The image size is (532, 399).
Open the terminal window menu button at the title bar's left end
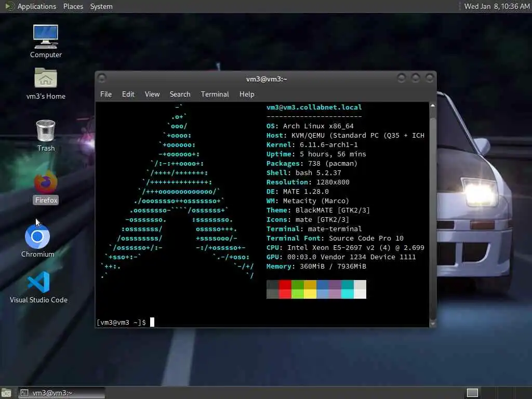click(x=102, y=78)
